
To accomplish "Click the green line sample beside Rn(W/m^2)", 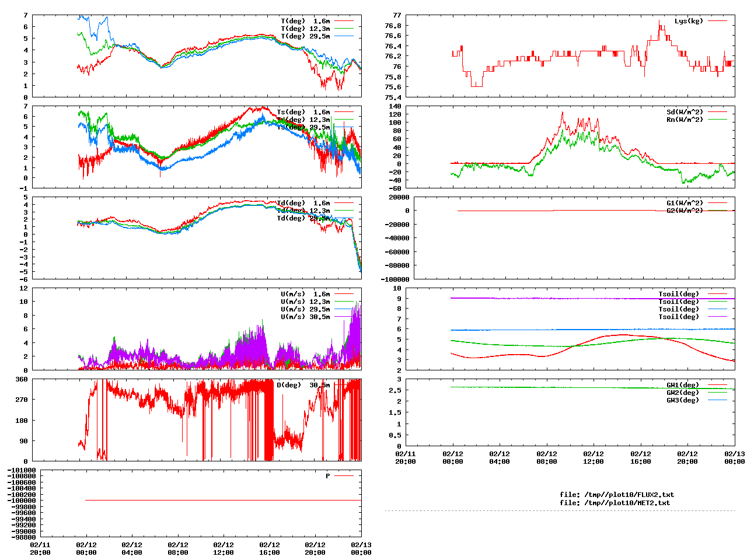I will [718, 120].
